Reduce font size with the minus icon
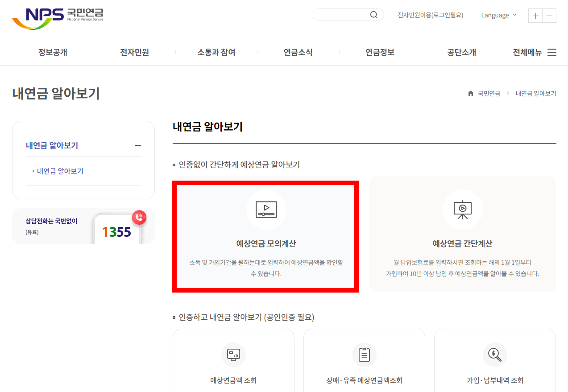 tap(549, 15)
